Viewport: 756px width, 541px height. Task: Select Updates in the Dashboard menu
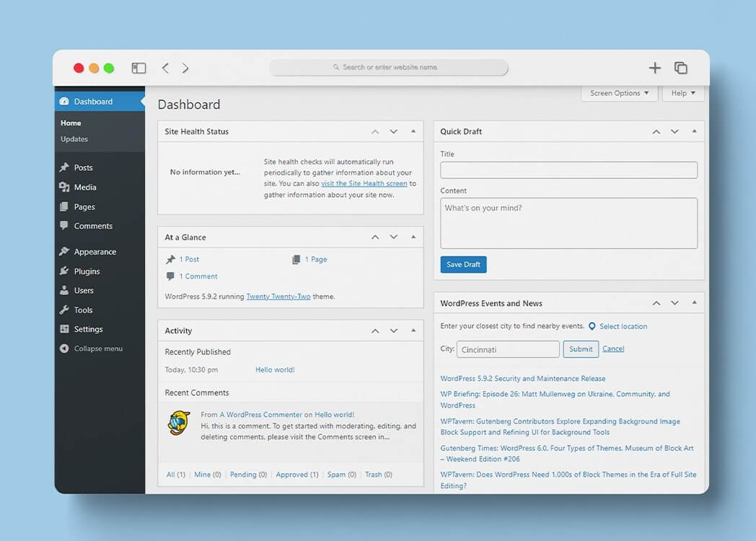coord(76,138)
